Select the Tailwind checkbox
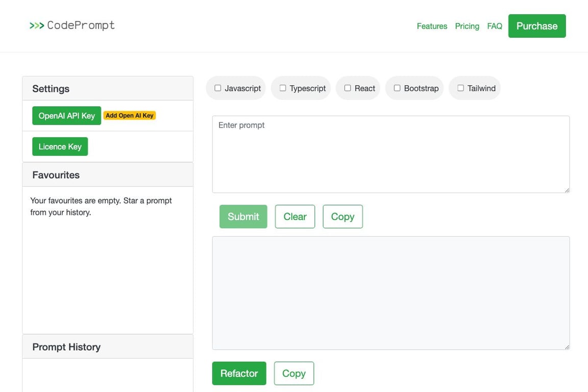 (461, 88)
